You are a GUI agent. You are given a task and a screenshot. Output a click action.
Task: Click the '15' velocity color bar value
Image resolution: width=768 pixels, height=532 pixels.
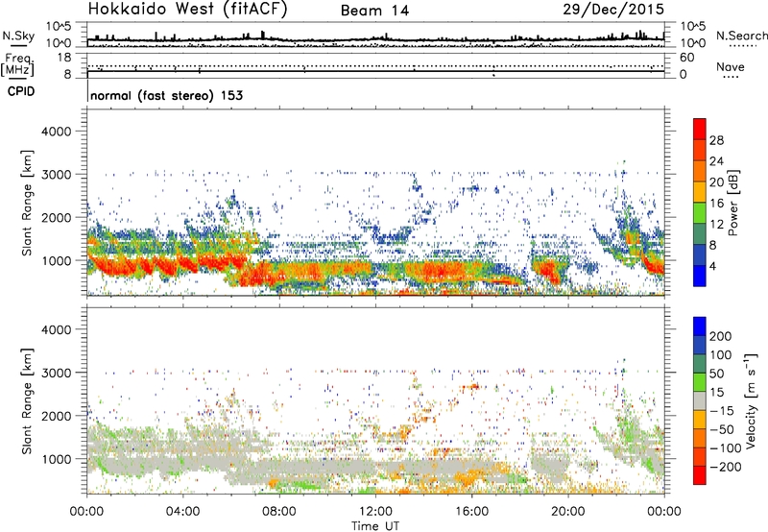(716, 392)
